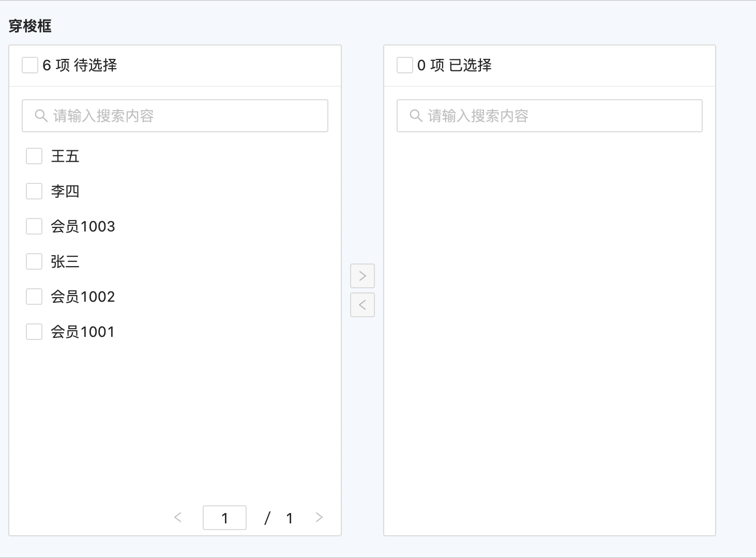Click the search icon in right list
Viewport: 756px width, 558px height.
coord(416,116)
